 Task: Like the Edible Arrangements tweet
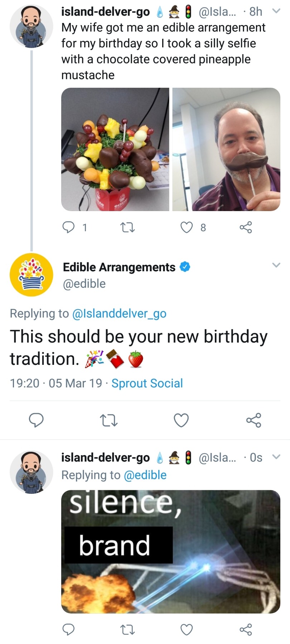[x=181, y=420]
